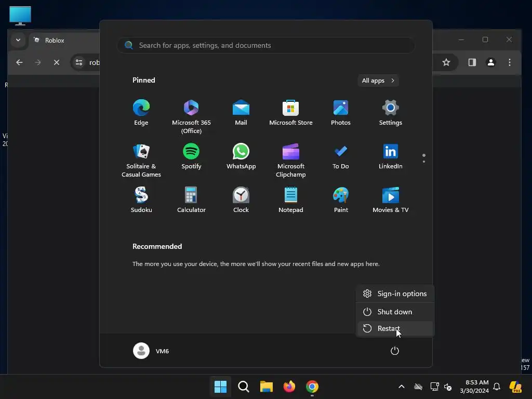This screenshot has height=399, width=532.
Task: Click the Windows Start button on taskbar
Action: [x=220, y=387]
